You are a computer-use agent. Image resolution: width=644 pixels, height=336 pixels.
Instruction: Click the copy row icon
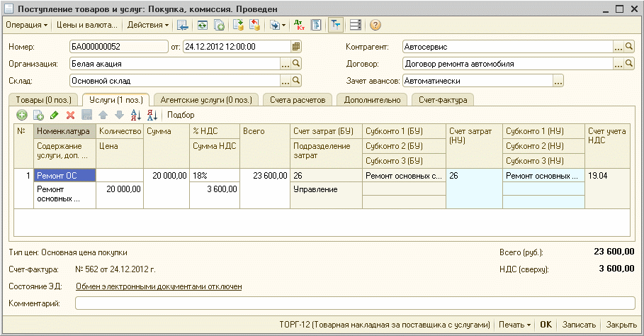tap(38, 115)
